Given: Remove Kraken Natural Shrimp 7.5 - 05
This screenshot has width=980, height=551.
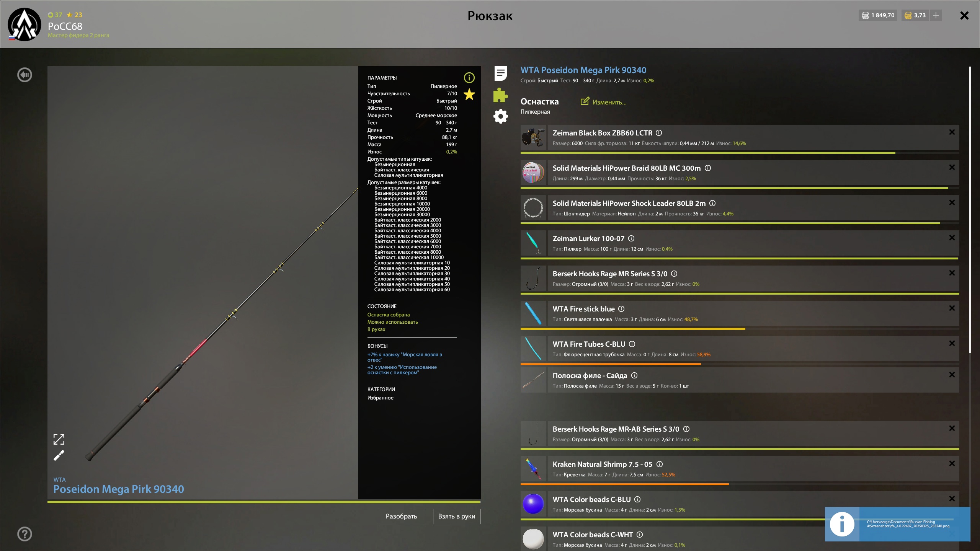Looking at the screenshot, I should coord(952,463).
